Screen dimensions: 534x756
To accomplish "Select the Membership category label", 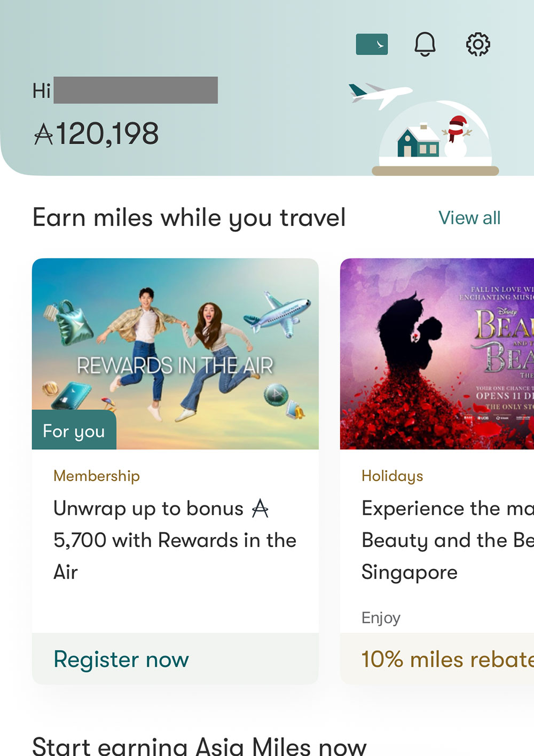I will pyautogui.click(x=97, y=476).
